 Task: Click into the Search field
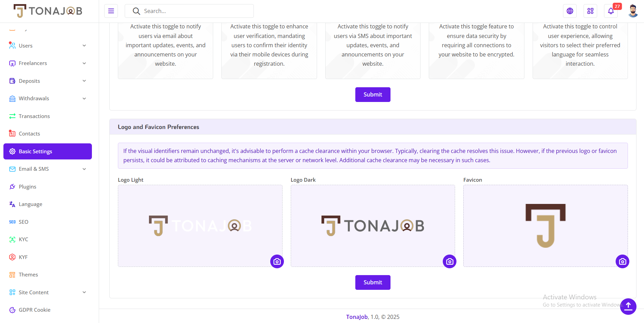click(189, 11)
